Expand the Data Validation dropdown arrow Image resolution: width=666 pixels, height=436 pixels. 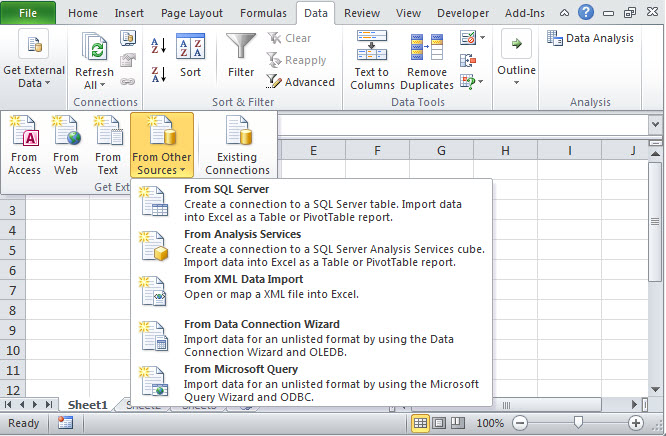click(x=483, y=38)
